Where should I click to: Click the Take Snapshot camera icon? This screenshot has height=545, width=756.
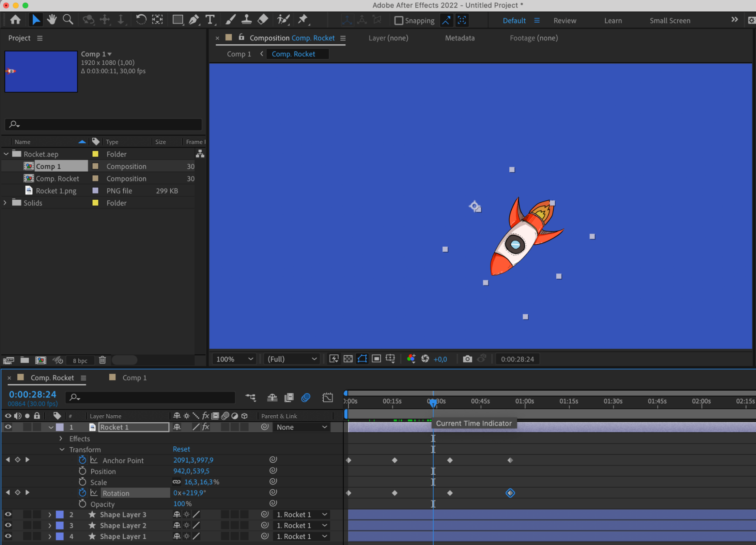pos(467,359)
